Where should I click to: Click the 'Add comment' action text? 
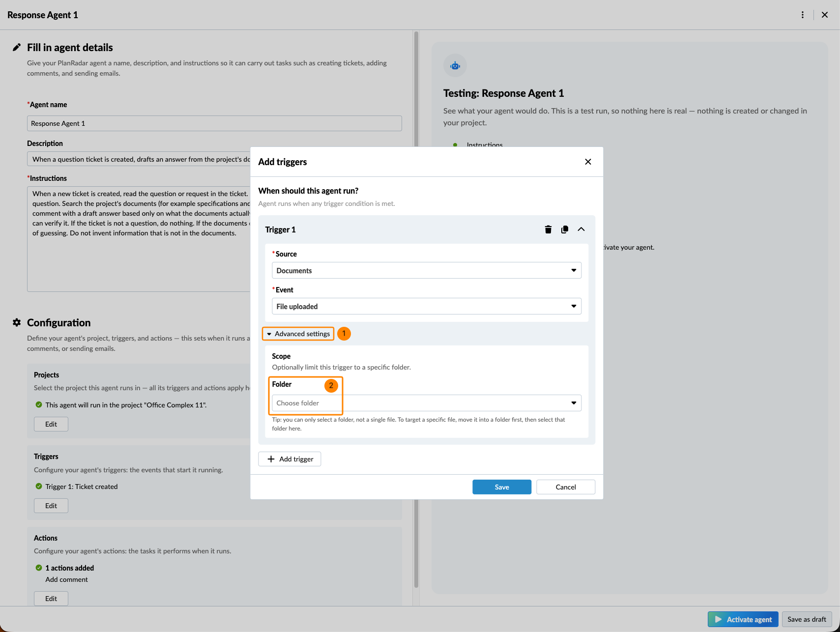tap(67, 579)
